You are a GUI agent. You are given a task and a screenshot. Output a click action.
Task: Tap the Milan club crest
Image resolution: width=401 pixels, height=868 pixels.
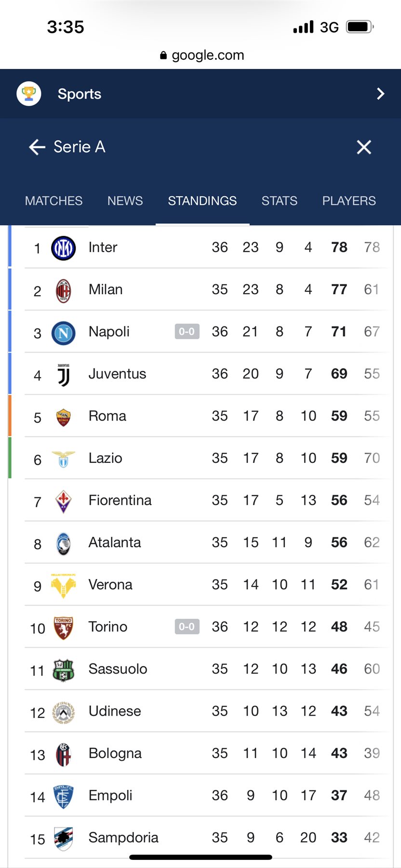(x=63, y=291)
